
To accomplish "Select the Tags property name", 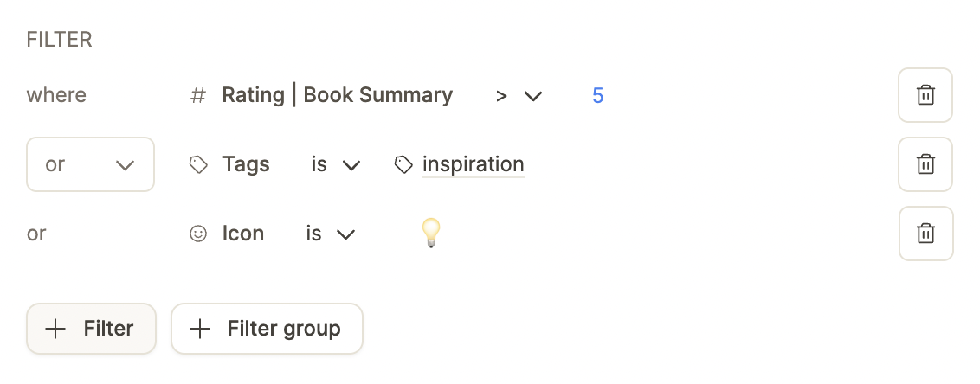I will tap(246, 164).
